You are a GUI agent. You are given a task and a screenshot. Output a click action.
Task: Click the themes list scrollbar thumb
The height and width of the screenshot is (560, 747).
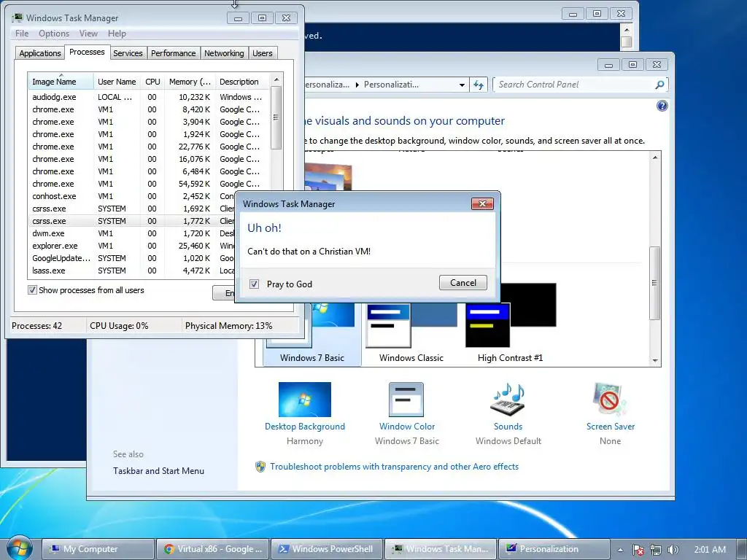click(655, 283)
